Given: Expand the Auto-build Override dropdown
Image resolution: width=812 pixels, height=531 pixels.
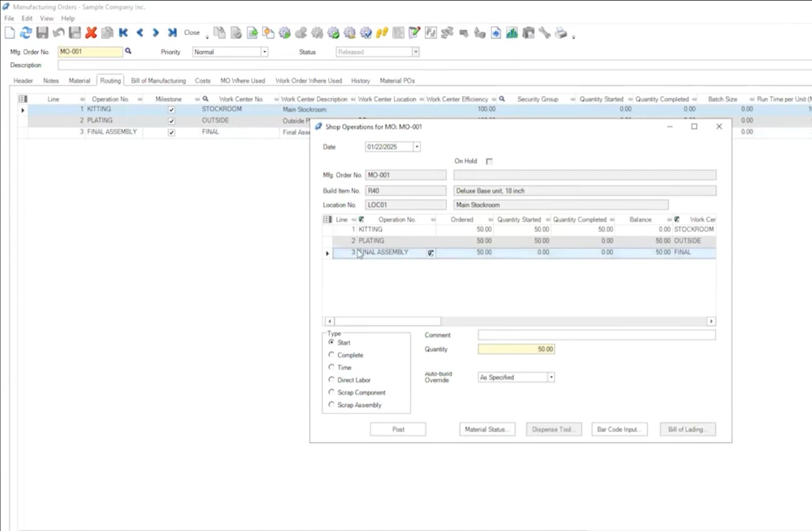Looking at the screenshot, I should pyautogui.click(x=551, y=377).
